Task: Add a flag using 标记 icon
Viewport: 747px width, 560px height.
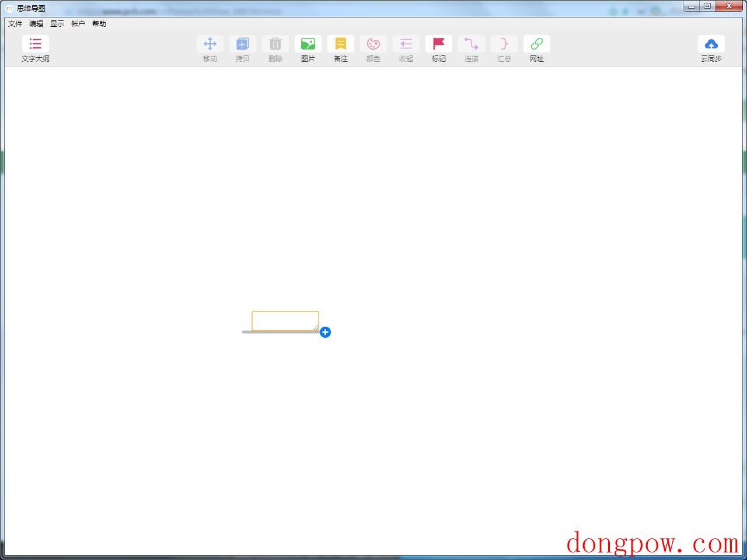Action: coord(439,44)
